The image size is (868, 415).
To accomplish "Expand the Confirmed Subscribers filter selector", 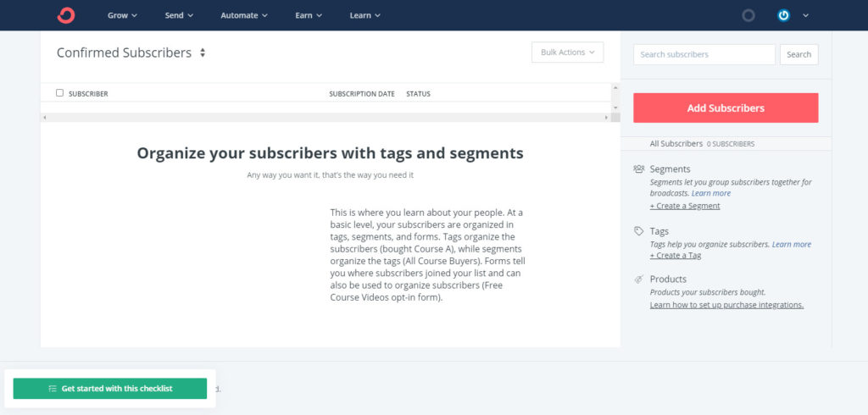I will click(203, 53).
